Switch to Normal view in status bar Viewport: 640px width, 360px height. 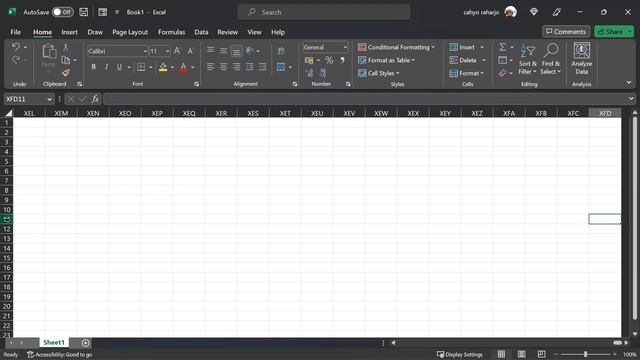tap(501, 354)
